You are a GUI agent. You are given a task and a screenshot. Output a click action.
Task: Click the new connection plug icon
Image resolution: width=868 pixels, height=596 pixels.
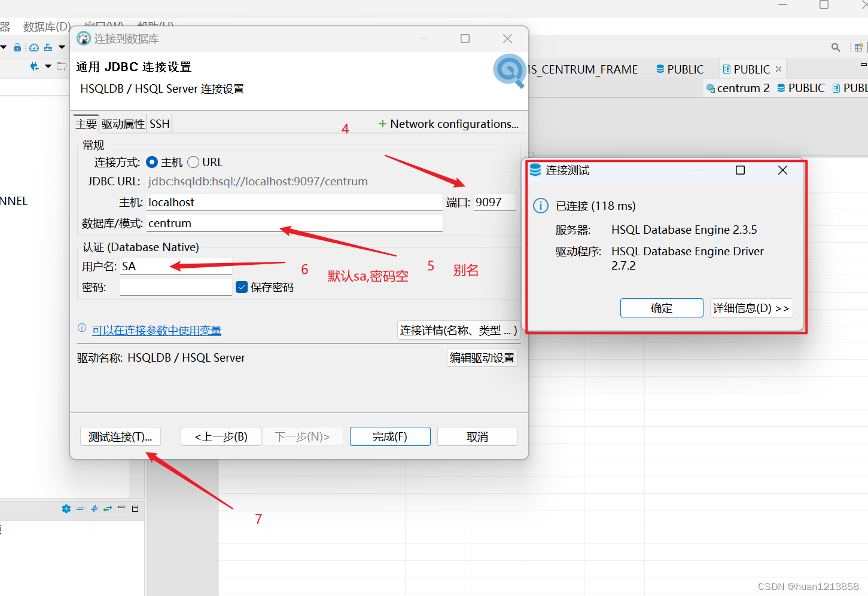tap(34, 66)
